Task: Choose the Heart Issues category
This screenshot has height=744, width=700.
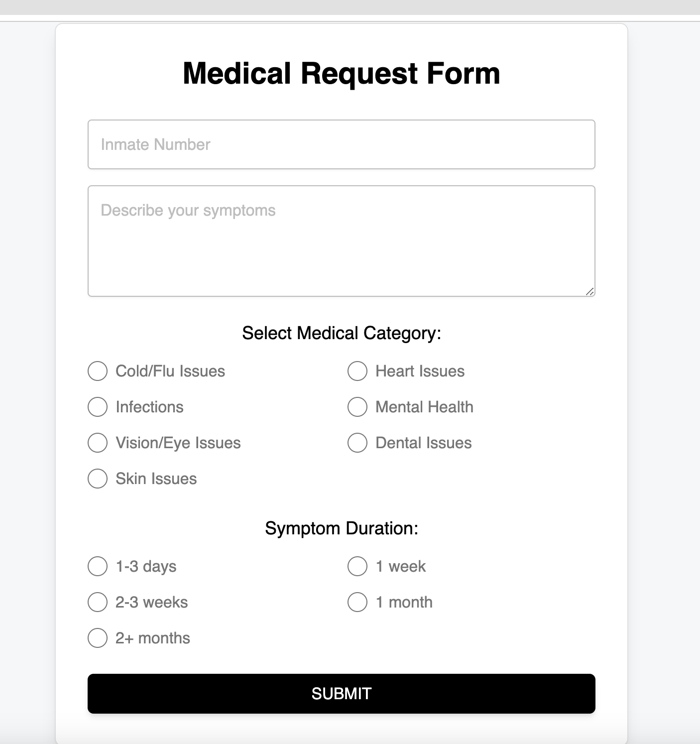Action: (x=357, y=371)
